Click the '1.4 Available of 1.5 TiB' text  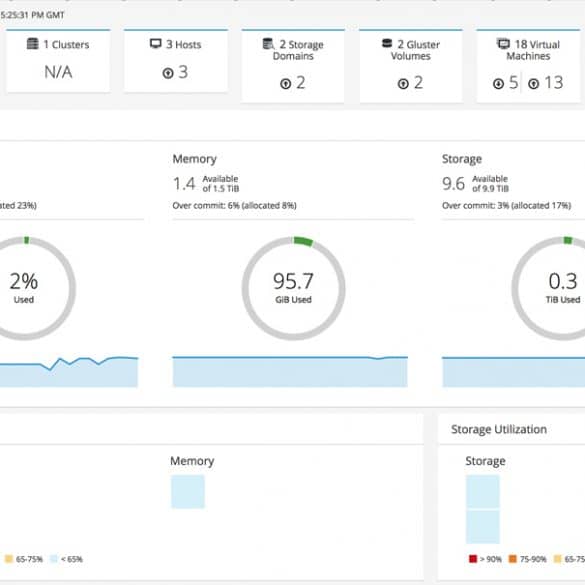(206, 184)
